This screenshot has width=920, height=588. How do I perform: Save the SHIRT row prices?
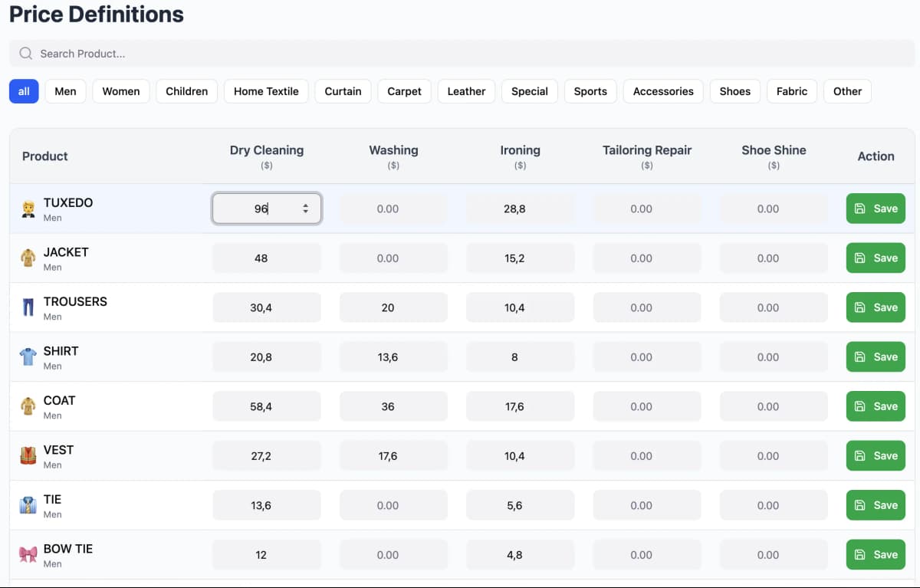pyautogui.click(x=876, y=357)
